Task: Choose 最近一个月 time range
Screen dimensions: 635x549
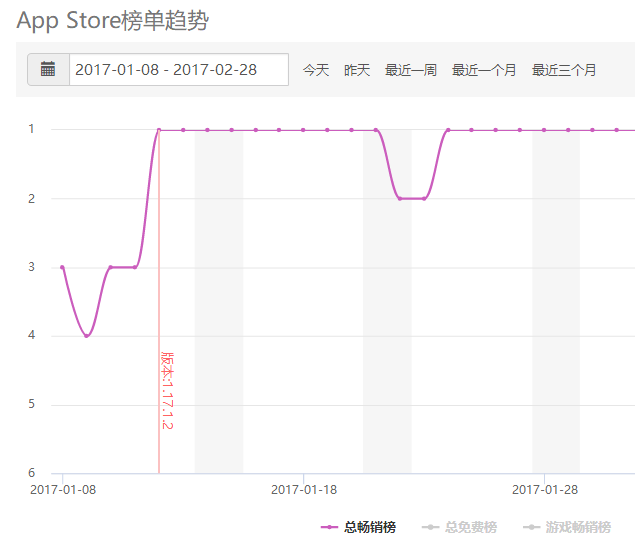Action: [484, 70]
